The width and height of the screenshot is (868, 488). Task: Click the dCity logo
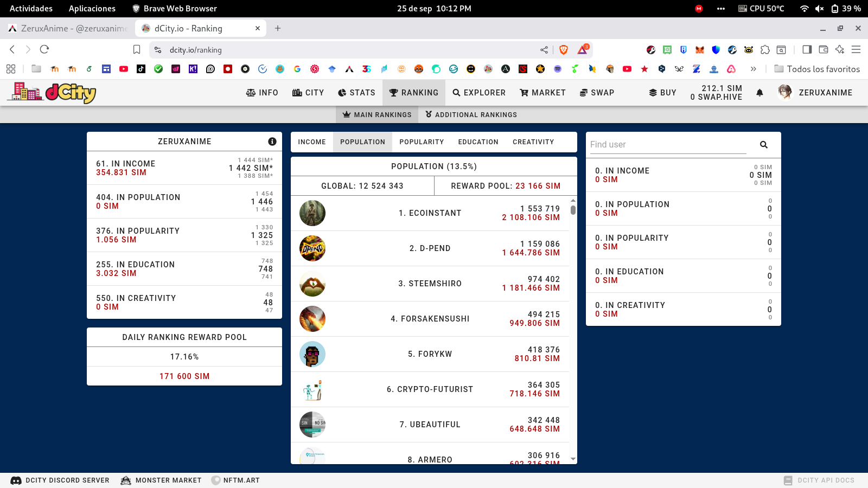(52, 92)
